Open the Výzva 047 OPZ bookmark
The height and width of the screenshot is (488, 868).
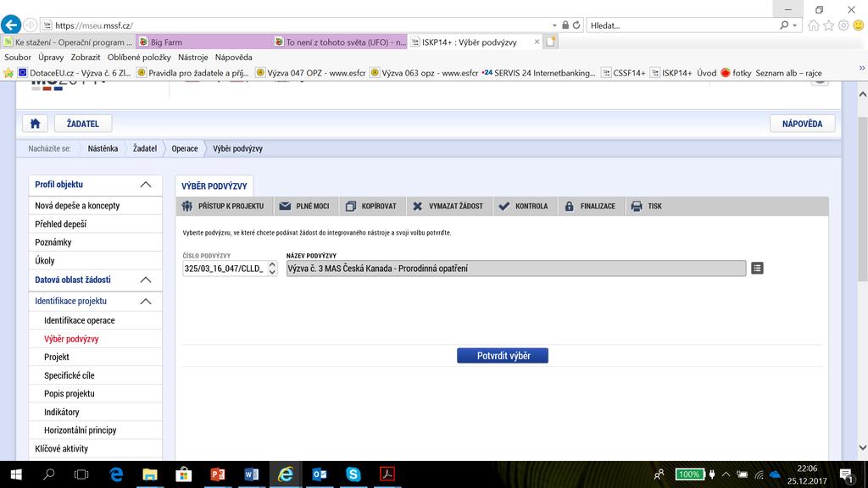(310, 73)
